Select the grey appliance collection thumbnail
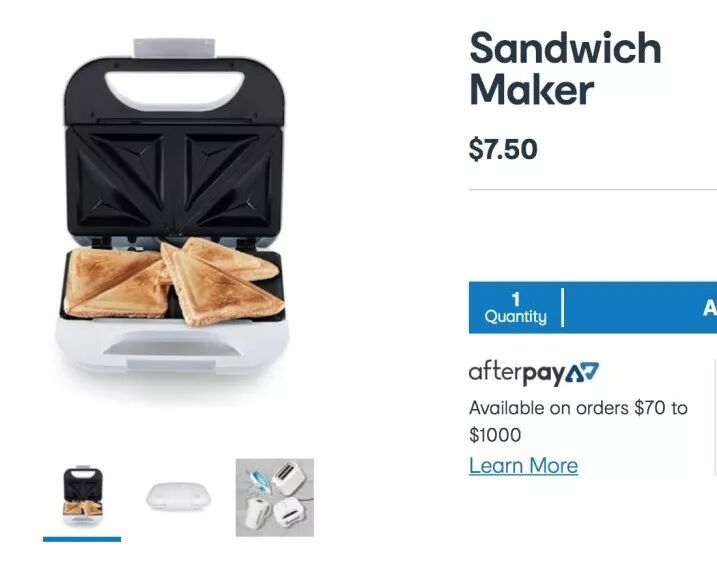Image resolution: width=717 pixels, height=573 pixels. [275, 498]
